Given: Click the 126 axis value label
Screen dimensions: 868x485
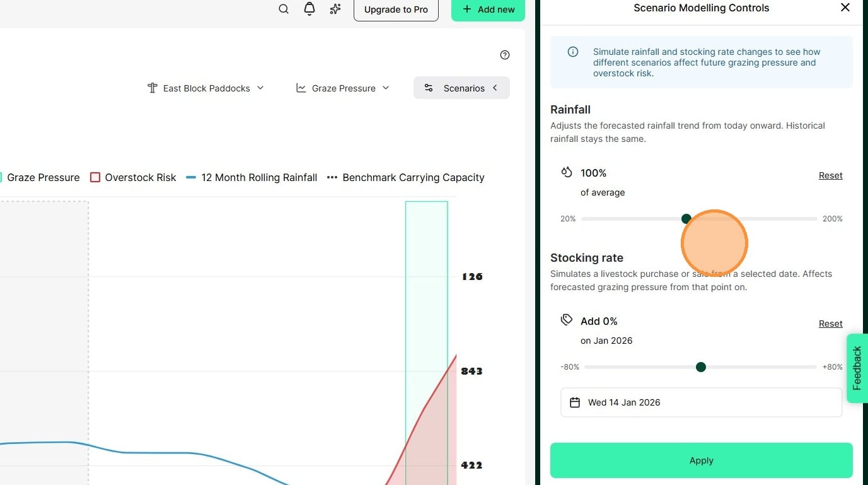Looking at the screenshot, I should click(472, 276).
